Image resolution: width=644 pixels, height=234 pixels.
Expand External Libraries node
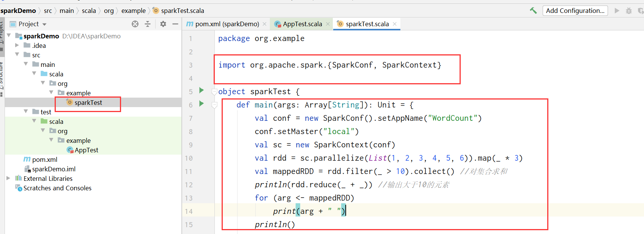(8, 178)
